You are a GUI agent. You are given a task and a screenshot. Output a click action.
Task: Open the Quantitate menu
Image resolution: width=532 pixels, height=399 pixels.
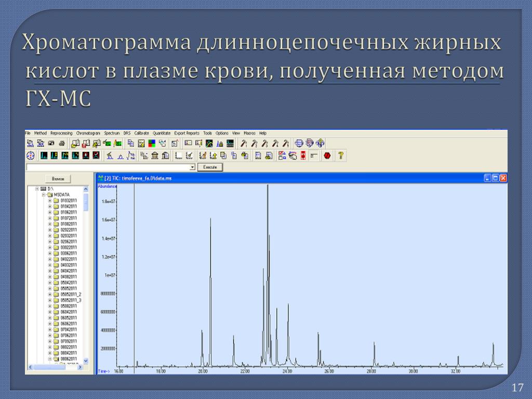click(162, 134)
